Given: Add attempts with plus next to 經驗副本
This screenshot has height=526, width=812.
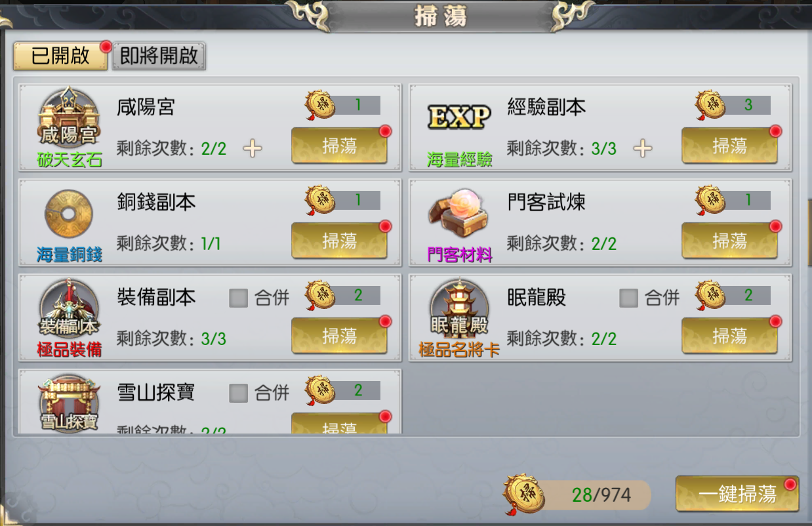Looking at the screenshot, I should [643, 149].
